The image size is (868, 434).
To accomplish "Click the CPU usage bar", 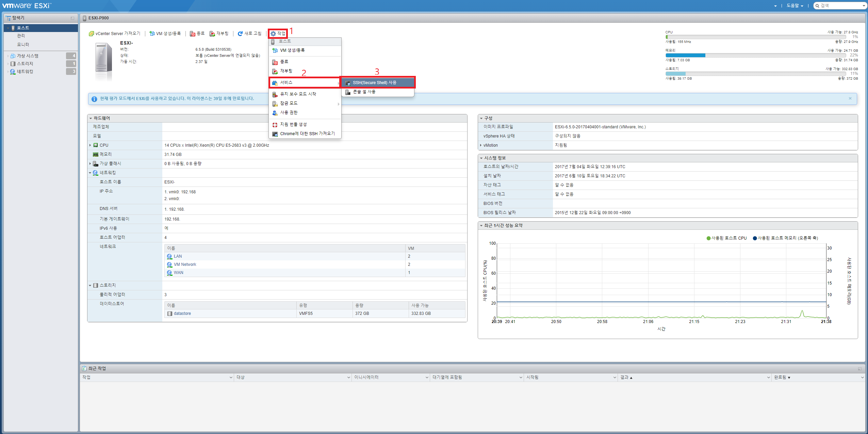I will [x=755, y=37].
